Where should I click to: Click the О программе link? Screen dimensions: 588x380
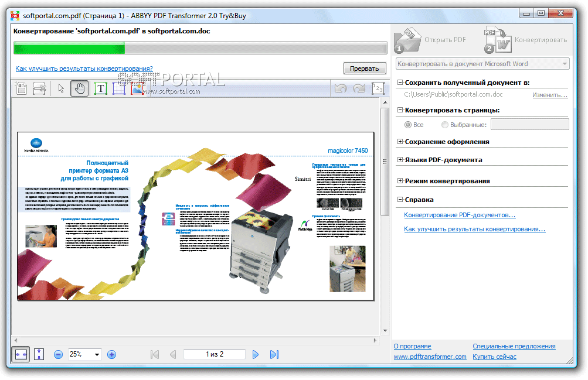pyautogui.click(x=413, y=346)
